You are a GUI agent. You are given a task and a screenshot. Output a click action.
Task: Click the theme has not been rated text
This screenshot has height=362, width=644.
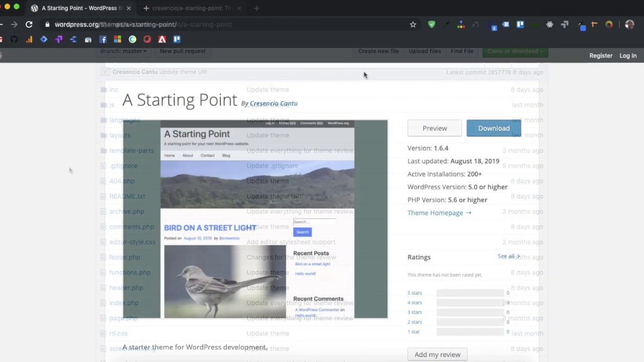pos(445,275)
